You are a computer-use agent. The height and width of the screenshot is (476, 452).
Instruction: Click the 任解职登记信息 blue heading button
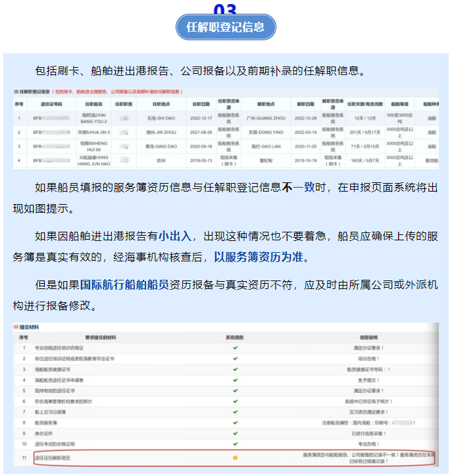click(226, 27)
